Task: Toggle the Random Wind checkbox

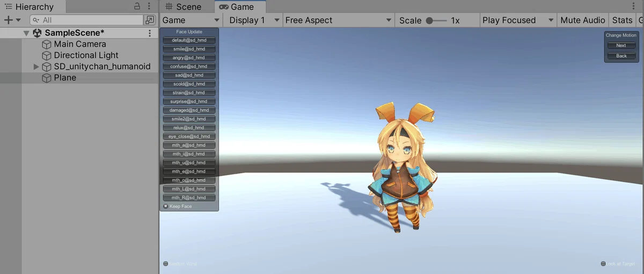Action: (x=165, y=263)
